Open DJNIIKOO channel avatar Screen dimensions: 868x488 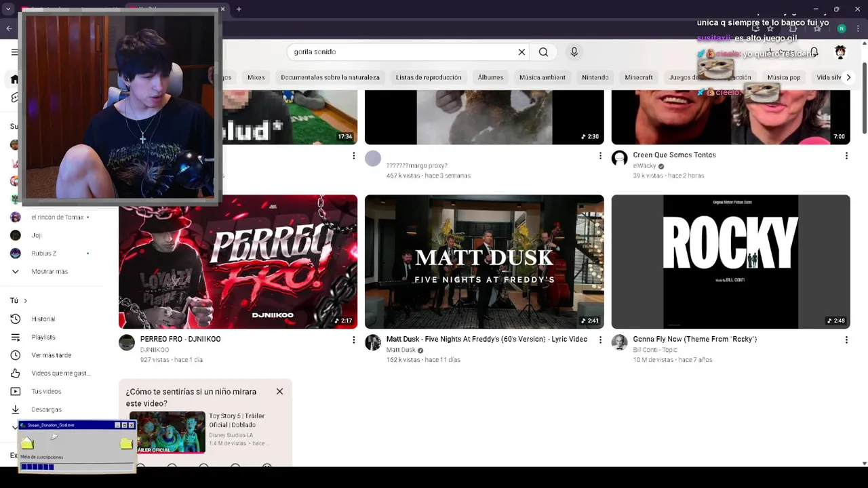[x=127, y=342]
